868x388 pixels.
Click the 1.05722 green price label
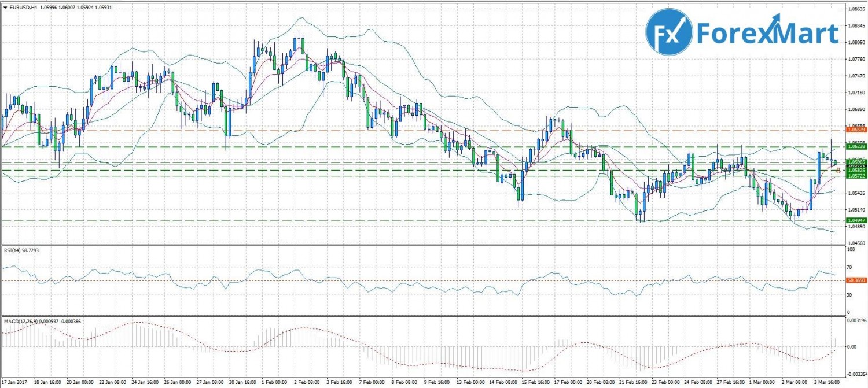click(x=856, y=176)
